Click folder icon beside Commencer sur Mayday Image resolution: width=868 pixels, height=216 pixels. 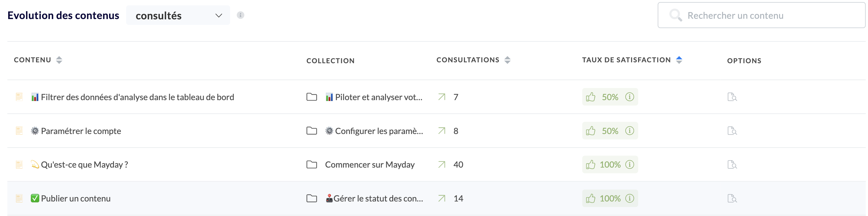pos(312,165)
